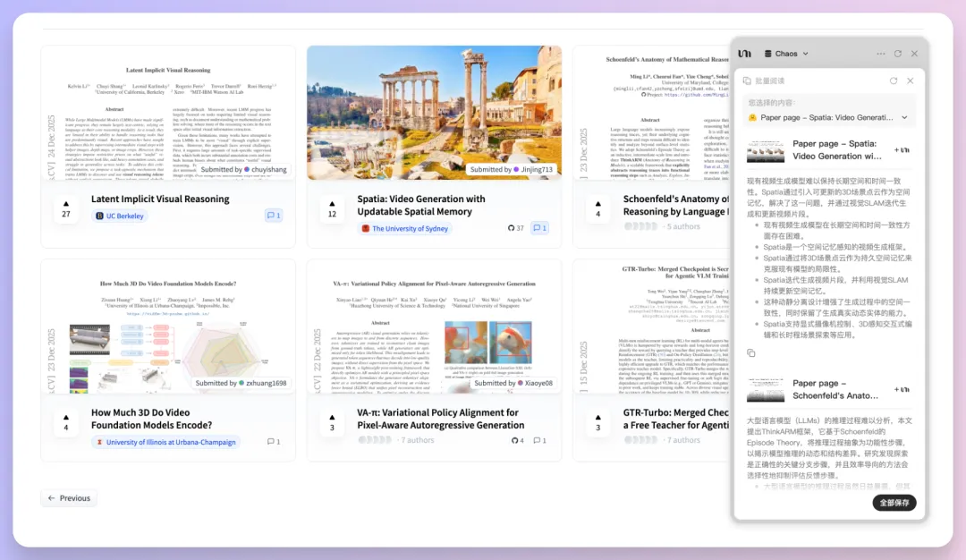Click the refresh icon in panel title bar

click(x=898, y=54)
